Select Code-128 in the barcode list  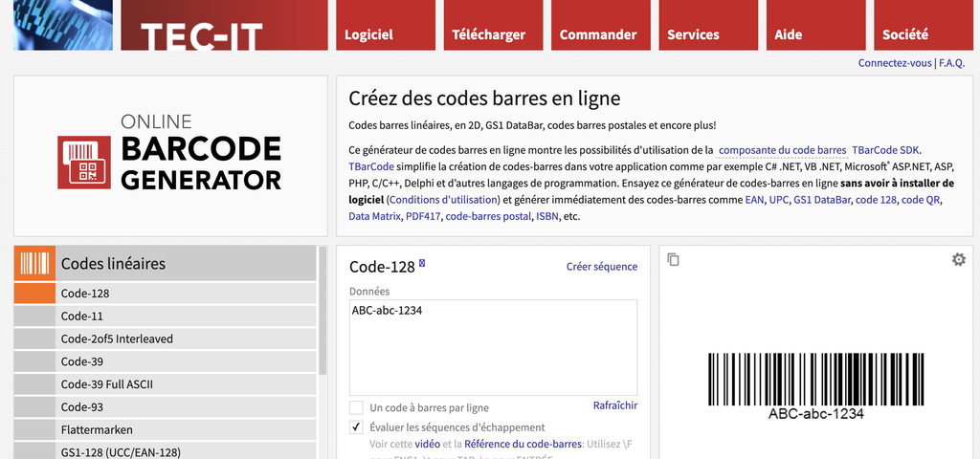[165, 293]
